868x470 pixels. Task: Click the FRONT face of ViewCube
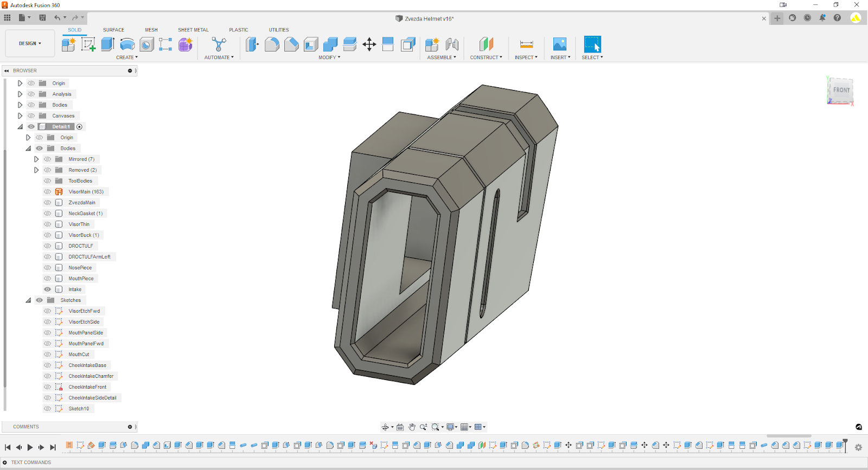[x=841, y=90]
